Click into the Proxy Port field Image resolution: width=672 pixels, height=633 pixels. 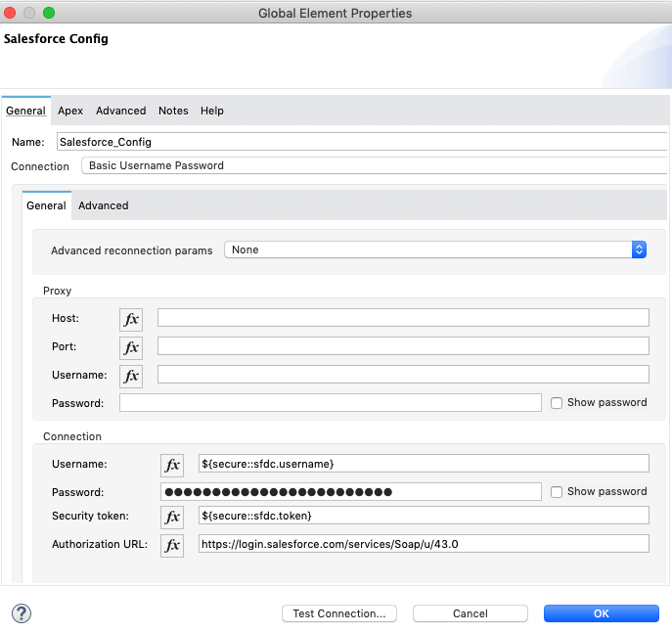coord(403,346)
